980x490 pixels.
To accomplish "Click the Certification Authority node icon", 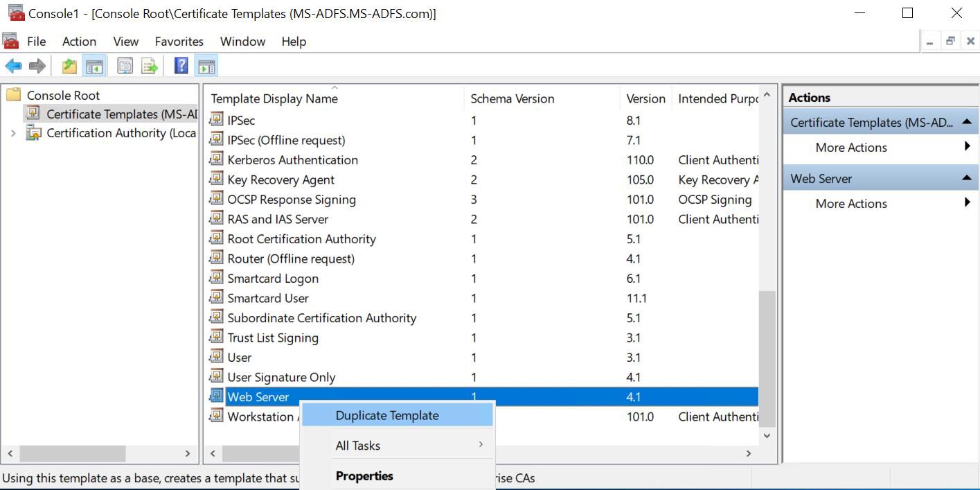I will [33, 133].
